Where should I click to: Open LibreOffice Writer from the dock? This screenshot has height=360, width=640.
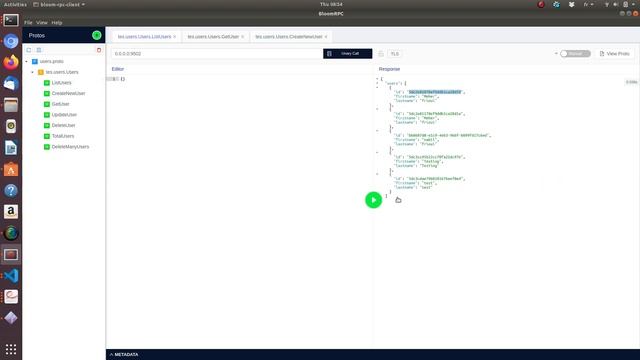11,148
